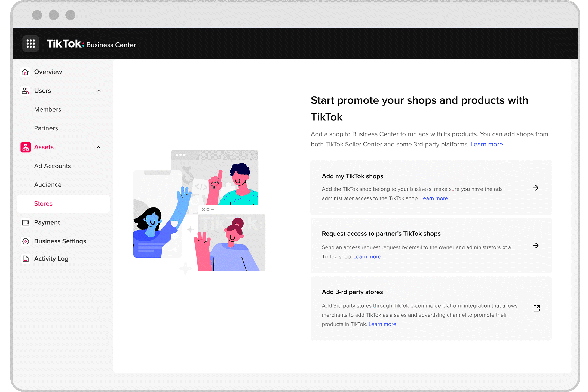Viewport: 588px width, 392px height.
Task: Click Learn more link for Add my TikTok shops
Action: pyautogui.click(x=434, y=198)
